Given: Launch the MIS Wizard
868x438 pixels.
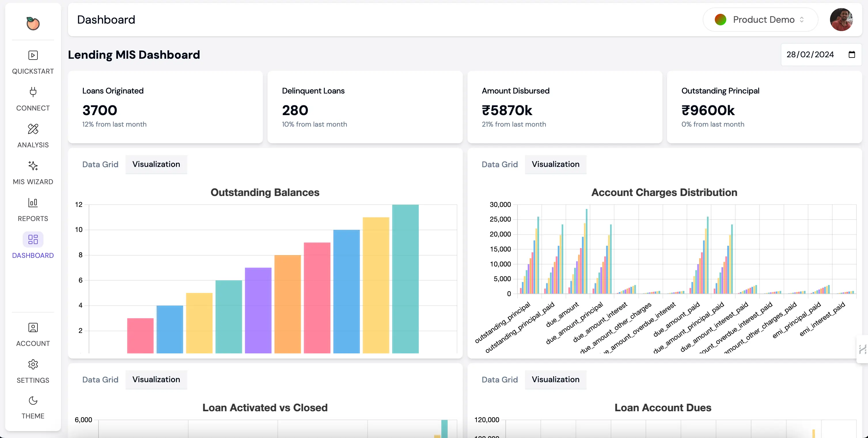Looking at the screenshot, I should pos(32,173).
